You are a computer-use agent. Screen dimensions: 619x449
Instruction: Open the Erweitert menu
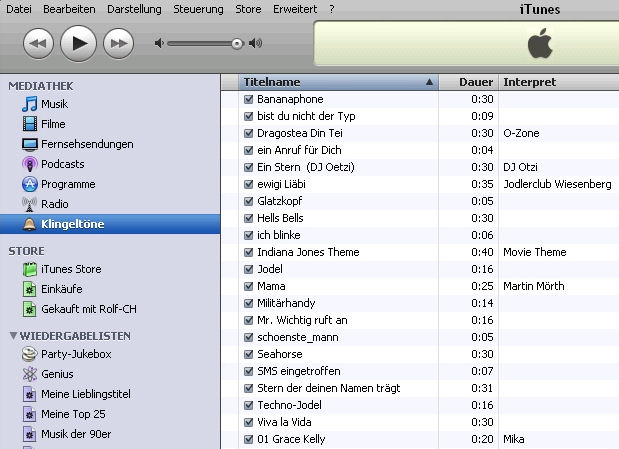[295, 9]
